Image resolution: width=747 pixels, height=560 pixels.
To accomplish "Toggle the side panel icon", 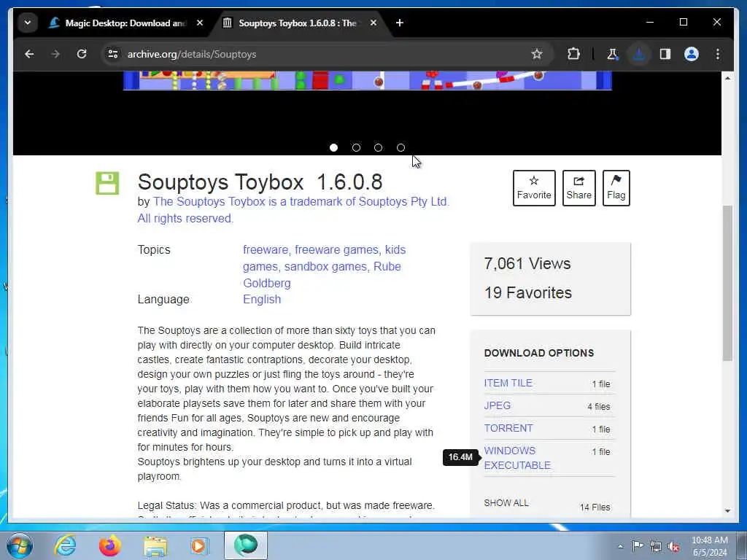I will pyautogui.click(x=665, y=54).
